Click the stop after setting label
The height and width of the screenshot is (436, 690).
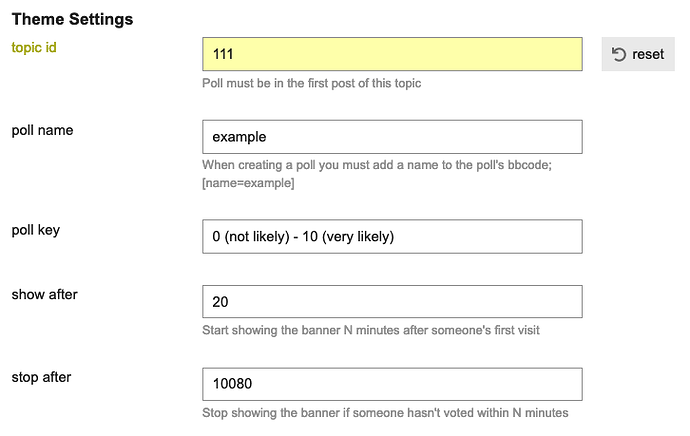click(x=41, y=377)
